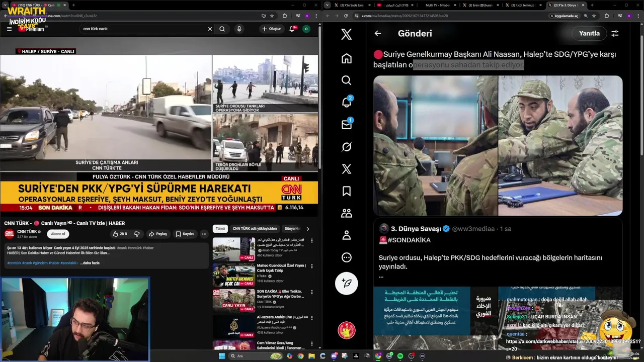Select the Tümü filter chip
644x362 pixels.
[x=220, y=228]
